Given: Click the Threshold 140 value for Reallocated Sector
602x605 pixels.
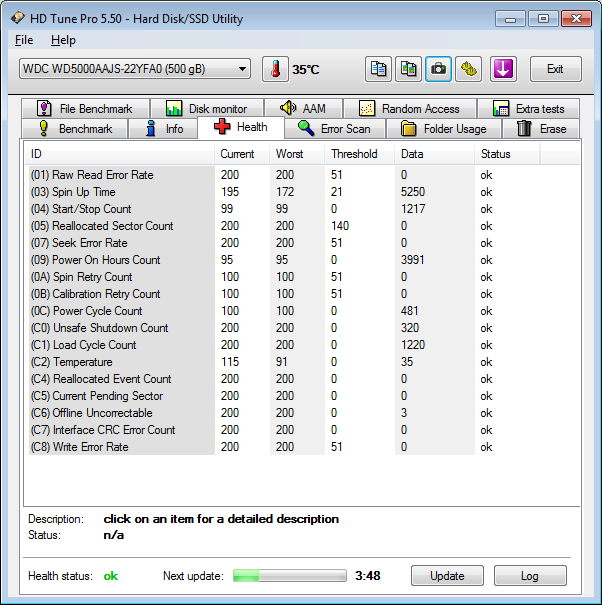Looking at the screenshot, I should tap(340, 226).
